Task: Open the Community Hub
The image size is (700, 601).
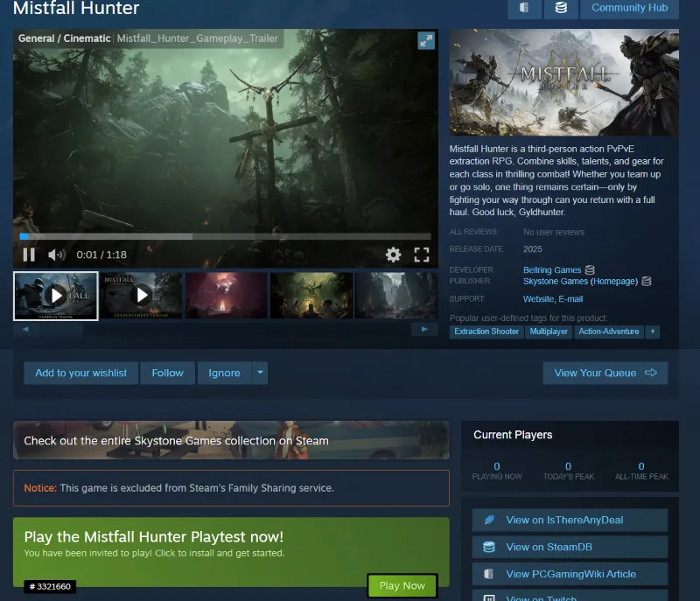Action: [629, 8]
